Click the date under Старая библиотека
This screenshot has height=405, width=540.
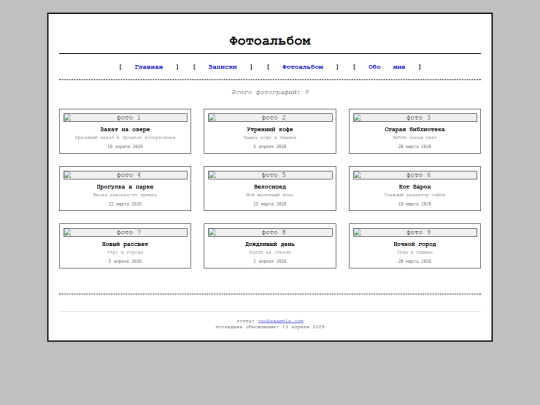coord(415,146)
